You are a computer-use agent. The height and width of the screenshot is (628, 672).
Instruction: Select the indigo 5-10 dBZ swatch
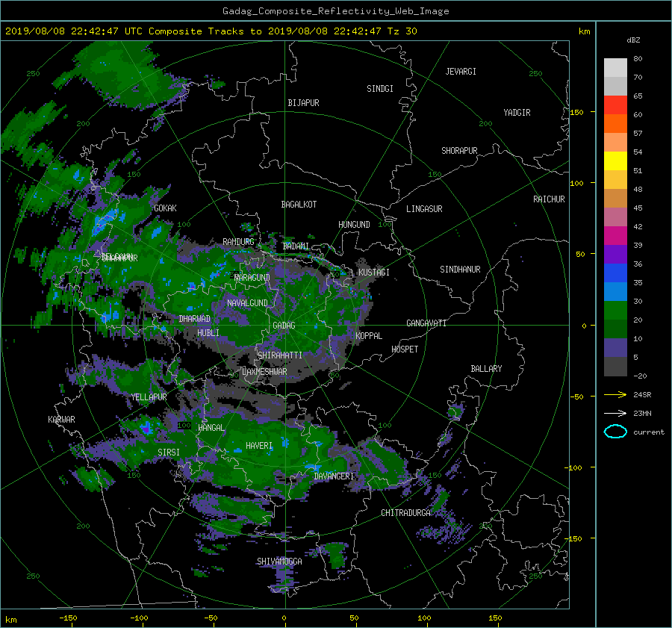[615, 348]
